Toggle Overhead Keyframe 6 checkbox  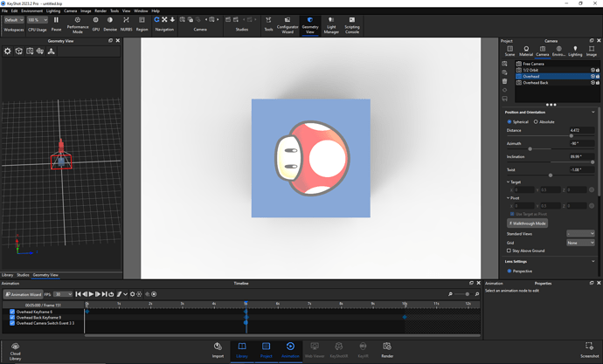point(12,312)
